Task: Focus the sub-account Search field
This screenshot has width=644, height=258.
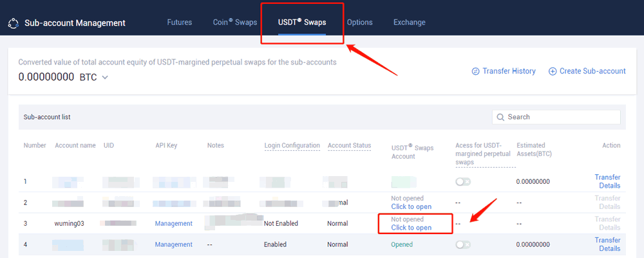Action: tap(556, 117)
